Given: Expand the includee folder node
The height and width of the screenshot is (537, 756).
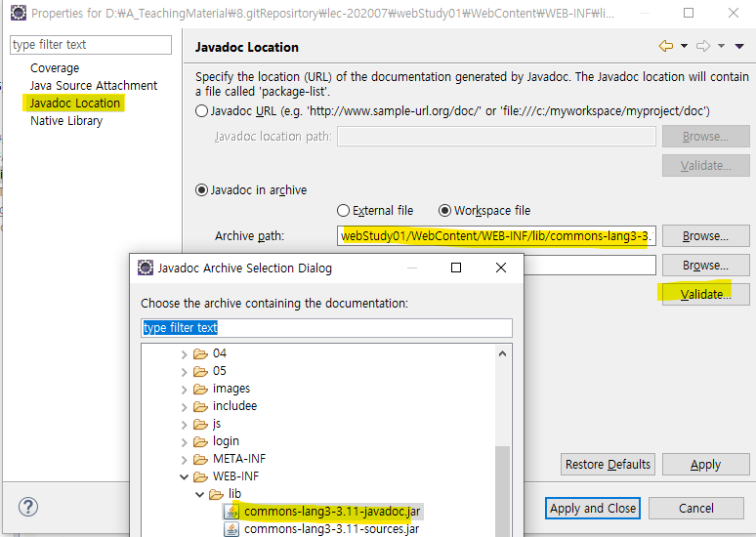Looking at the screenshot, I should [184, 407].
